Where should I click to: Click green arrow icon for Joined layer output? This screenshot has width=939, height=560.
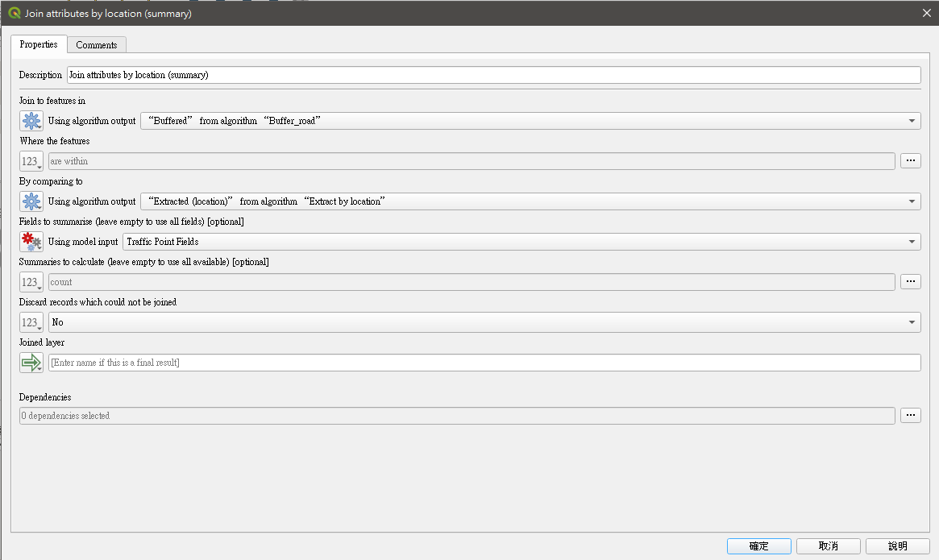point(31,363)
